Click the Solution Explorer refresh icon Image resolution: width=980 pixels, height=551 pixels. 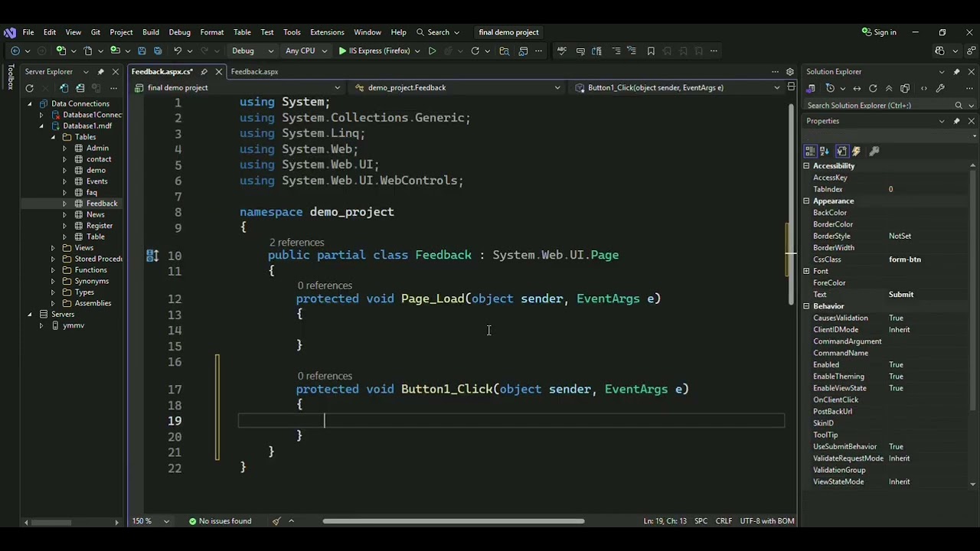tap(873, 89)
